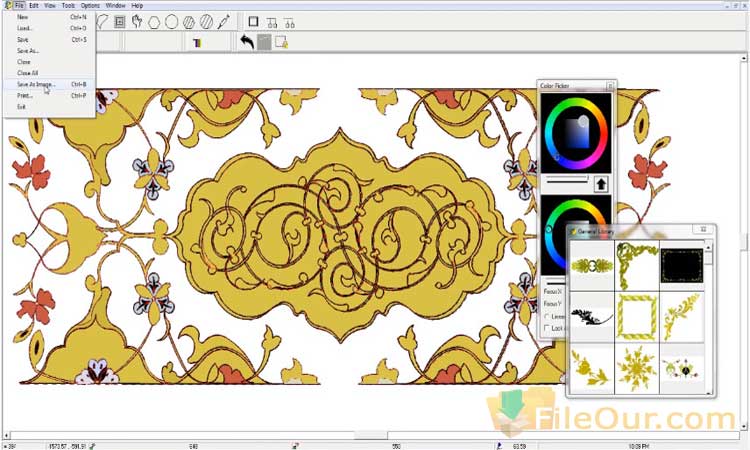Toggle the Lock checkbox in Color Picker

(x=547, y=328)
